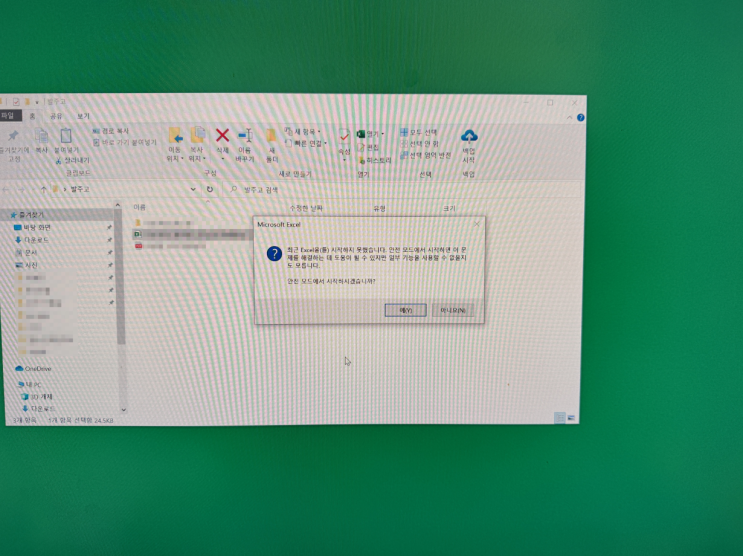Refresh the 발주고 folder
743x556 pixels.
click(x=209, y=189)
